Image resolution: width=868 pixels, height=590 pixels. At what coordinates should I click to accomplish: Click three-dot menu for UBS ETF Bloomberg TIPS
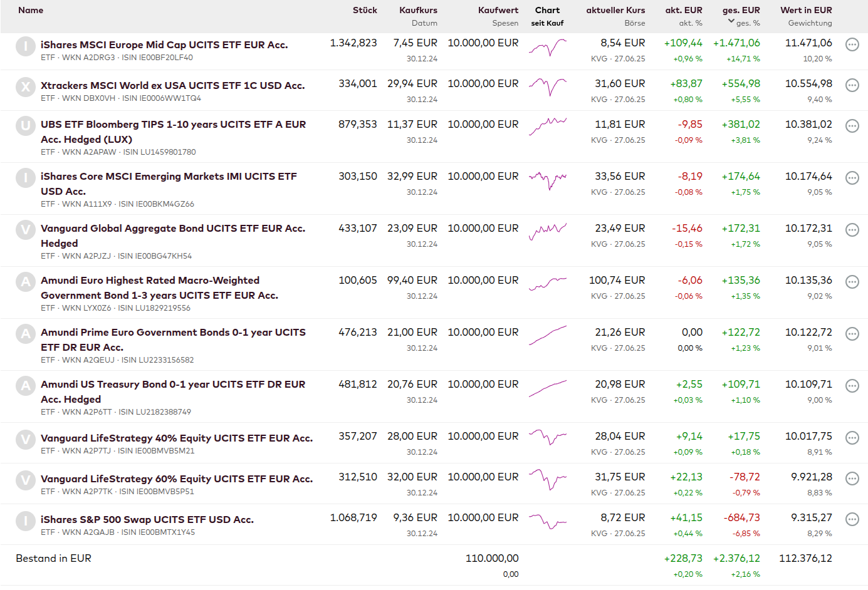coord(852,126)
